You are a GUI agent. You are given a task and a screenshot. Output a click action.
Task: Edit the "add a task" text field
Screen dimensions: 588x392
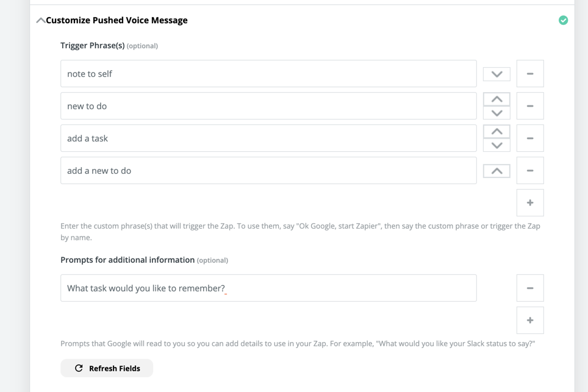(268, 138)
